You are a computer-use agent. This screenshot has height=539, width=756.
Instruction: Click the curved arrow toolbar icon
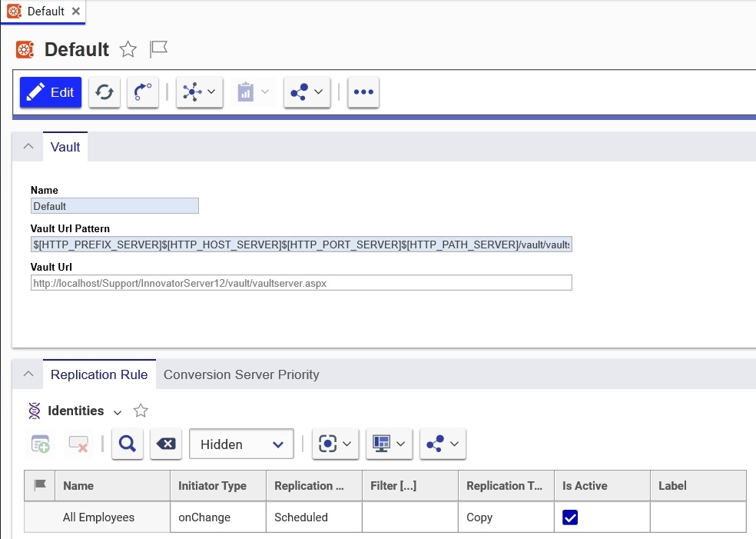[143, 92]
